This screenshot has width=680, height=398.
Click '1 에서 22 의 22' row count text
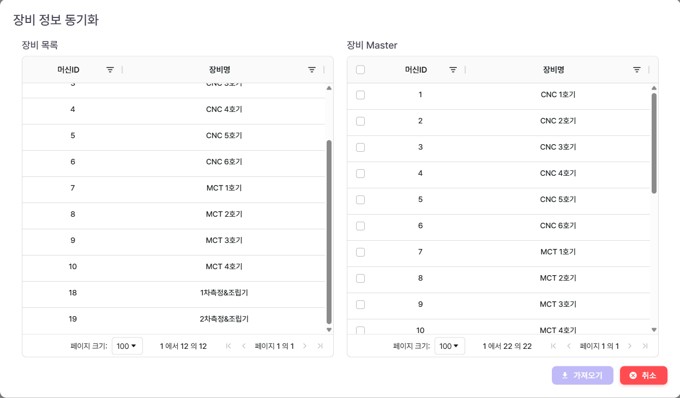pyautogui.click(x=507, y=346)
